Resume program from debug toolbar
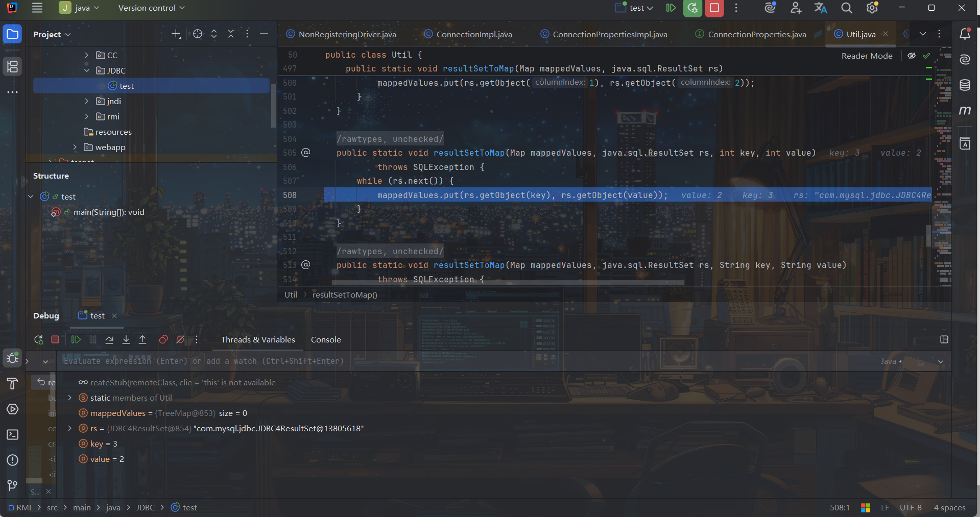980x517 pixels. 76,340
